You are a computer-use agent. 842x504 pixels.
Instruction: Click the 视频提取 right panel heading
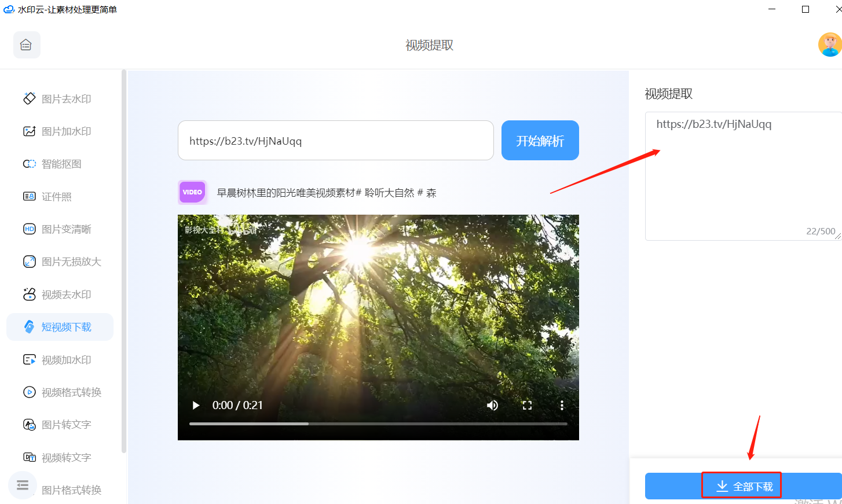[669, 94]
